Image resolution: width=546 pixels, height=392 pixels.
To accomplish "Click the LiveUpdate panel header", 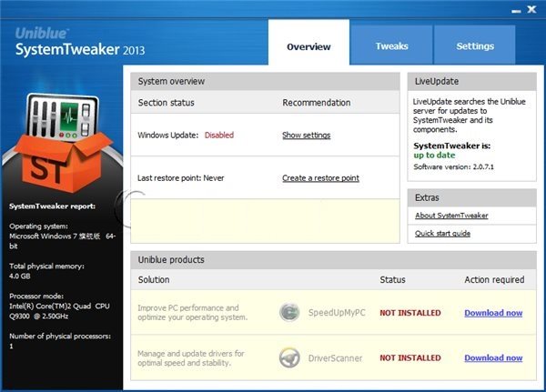I will click(471, 82).
